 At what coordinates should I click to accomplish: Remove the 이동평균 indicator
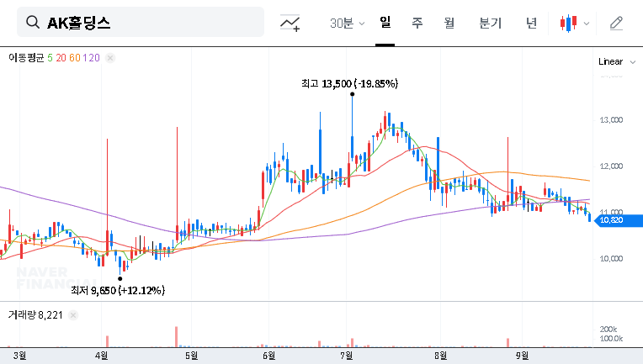pyautogui.click(x=110, y=58)
